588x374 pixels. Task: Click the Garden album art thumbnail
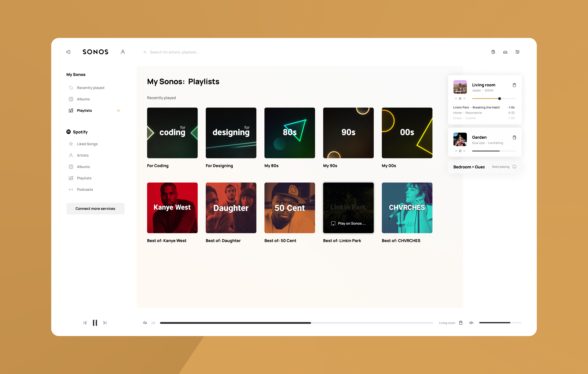pyautogui.click(x=460, y=139)
